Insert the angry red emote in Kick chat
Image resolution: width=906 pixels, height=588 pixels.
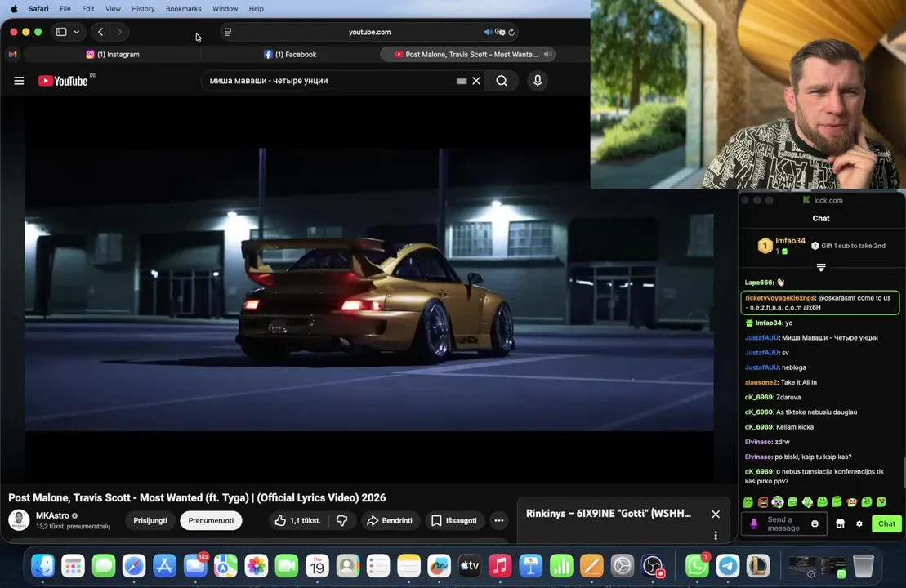(x=763, y=502)
